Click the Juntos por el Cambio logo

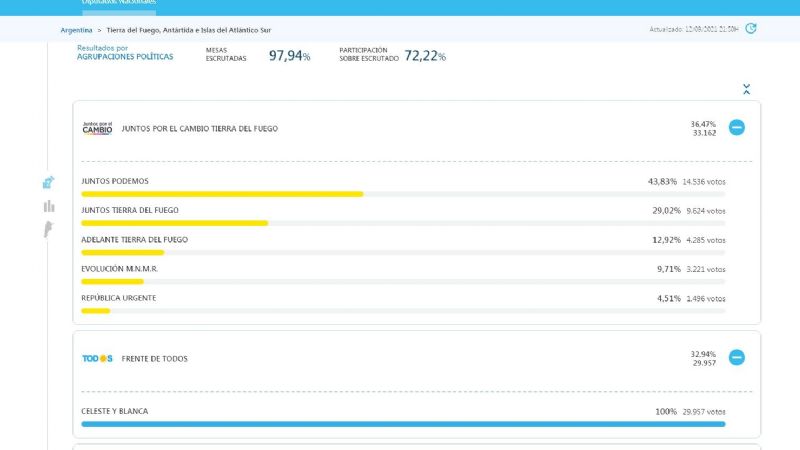97,128
